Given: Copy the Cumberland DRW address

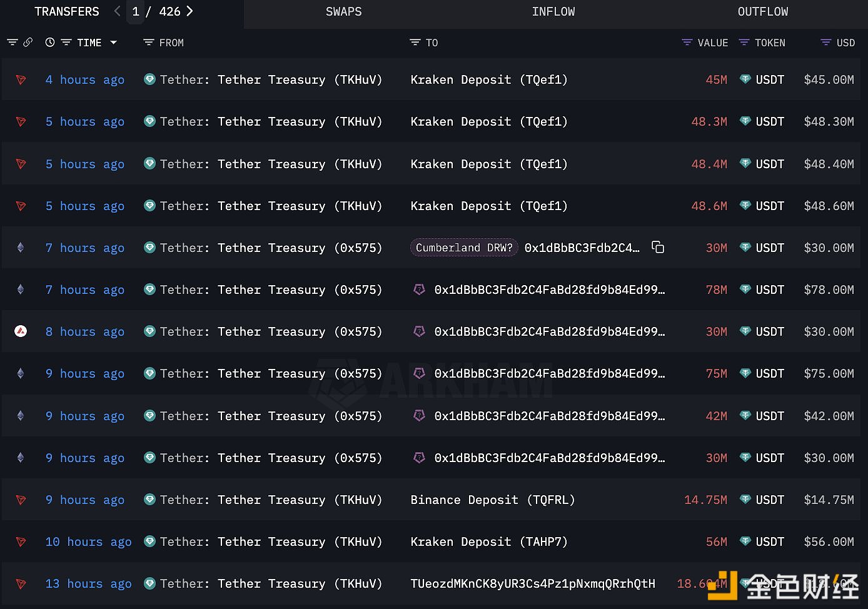Looking at the screenshot, I should click(657, 247).
